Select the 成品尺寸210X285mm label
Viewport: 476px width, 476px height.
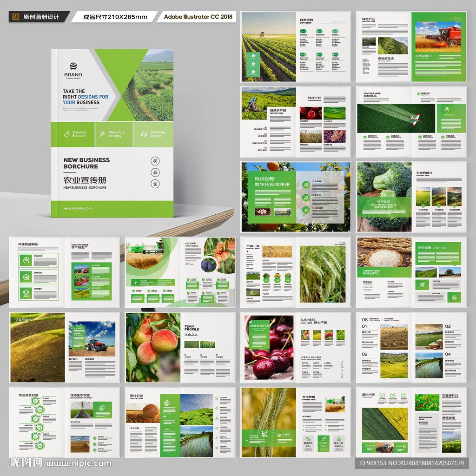click(115, 17)
